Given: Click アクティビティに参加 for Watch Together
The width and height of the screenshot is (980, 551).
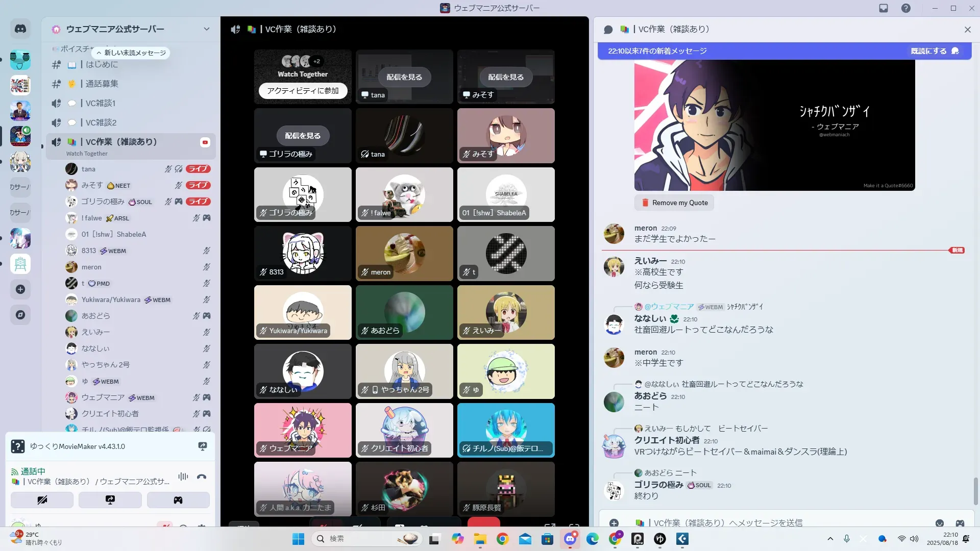Looking at the screenshot, I should (303, 91).
